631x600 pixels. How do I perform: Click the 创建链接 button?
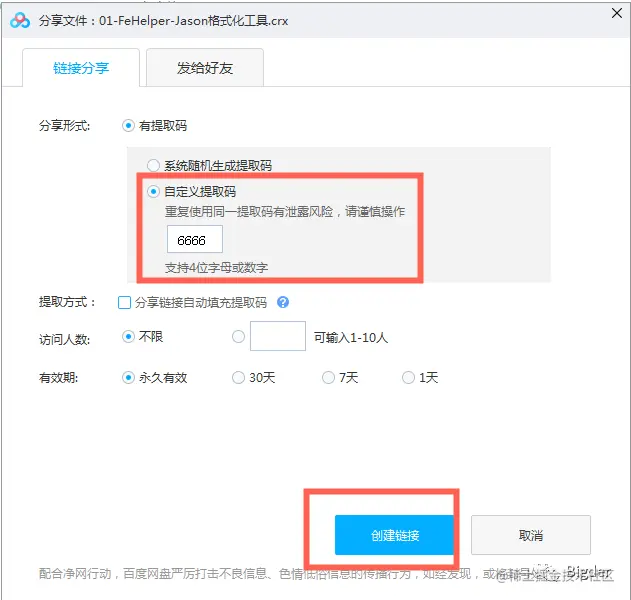[394, 535]
